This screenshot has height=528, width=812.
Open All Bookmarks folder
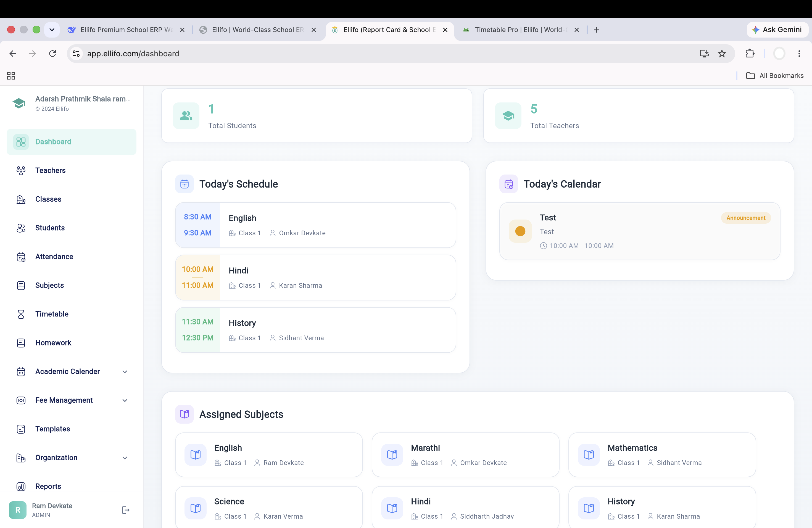tap(775, 75)
